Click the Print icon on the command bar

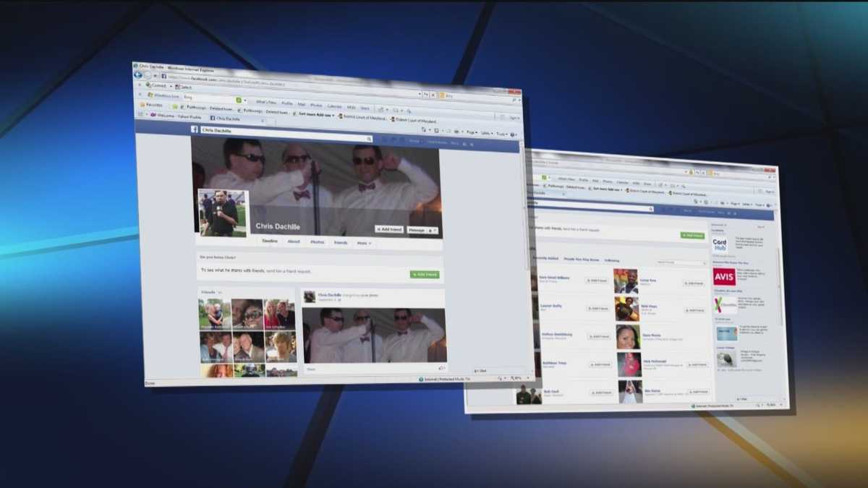pyautogui.click(x=456, y=131)
